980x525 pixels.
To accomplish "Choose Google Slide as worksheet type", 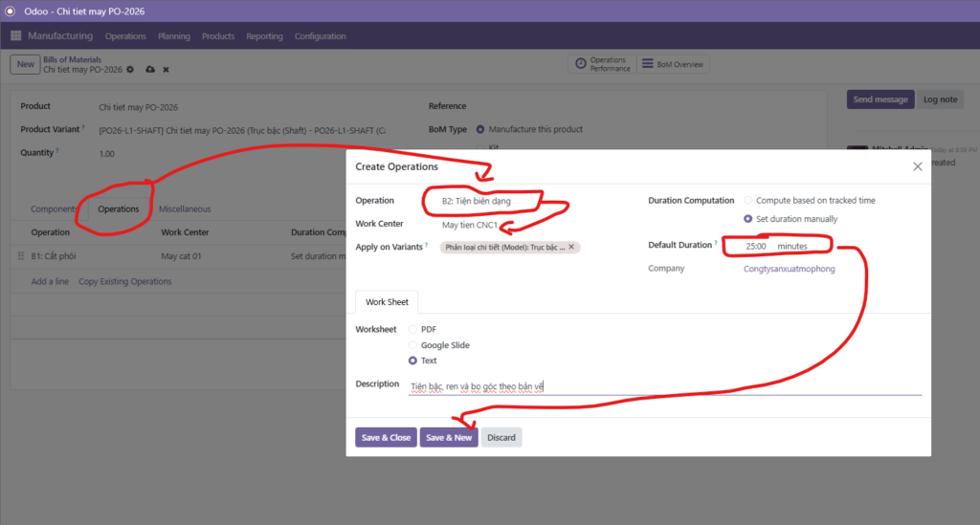I will (413, 345).
